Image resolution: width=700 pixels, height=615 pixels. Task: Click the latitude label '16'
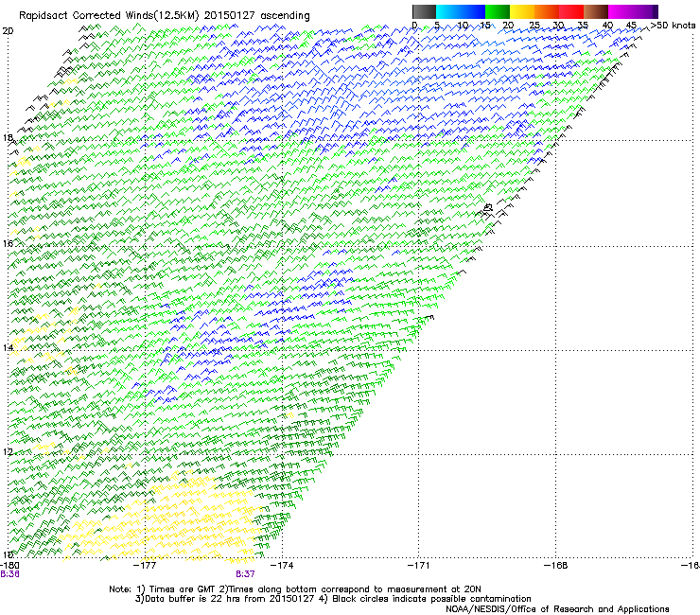click(x=8, y=243)
